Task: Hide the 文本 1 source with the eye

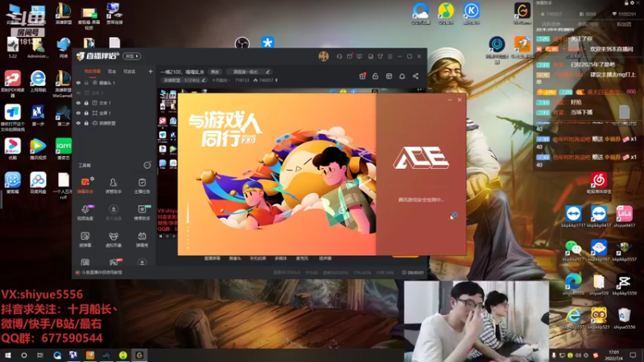Action: pos(78,103)
